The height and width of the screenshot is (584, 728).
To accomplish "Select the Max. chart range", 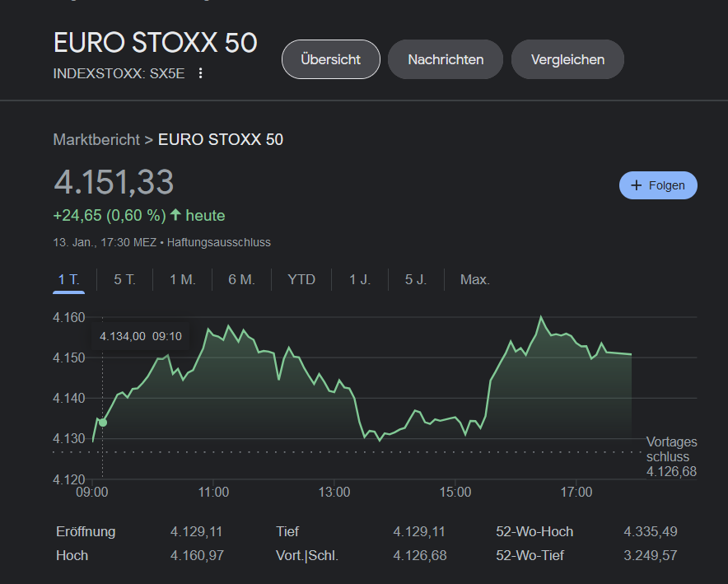I will tap(475, 279).
